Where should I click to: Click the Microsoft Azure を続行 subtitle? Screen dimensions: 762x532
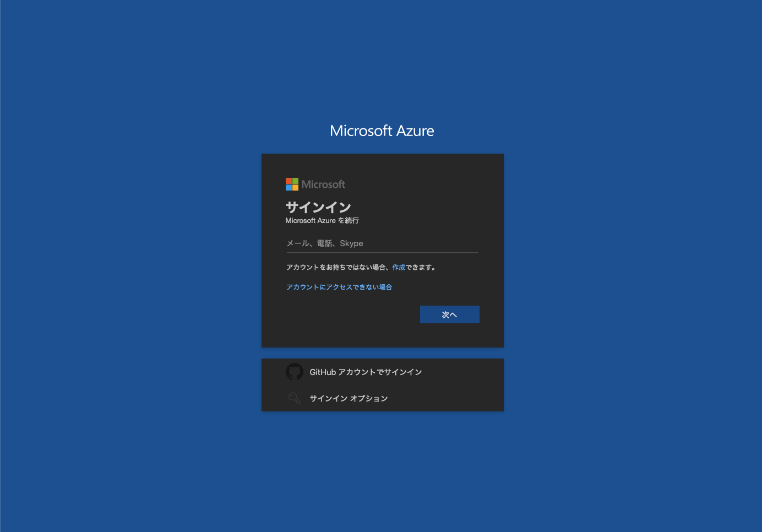coord(322,220)
